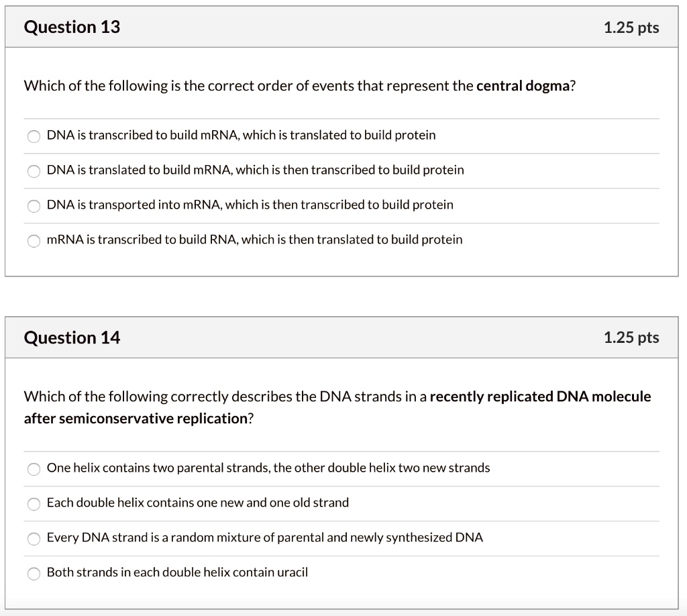This screenshot has width=687, height=616.
Task: Select 'Each double helix contains one new and one old strand'
Action: pos(34,504)
